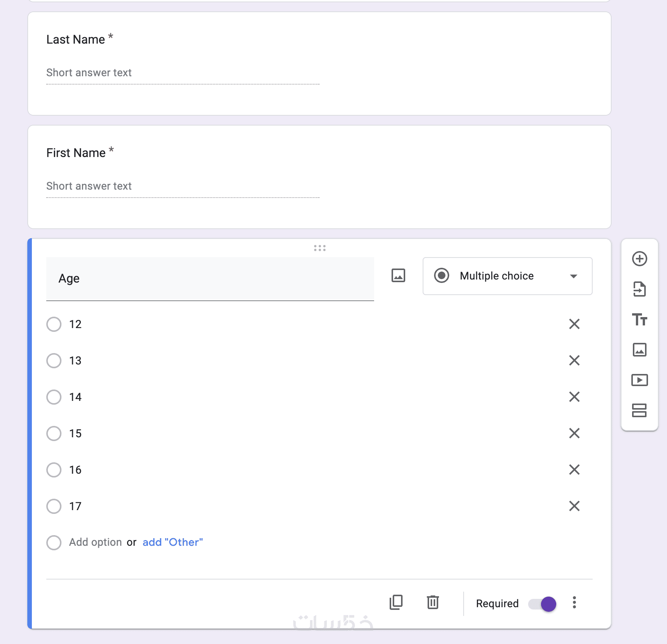Click the Import questions icon
Screen dimensions: 667x644
(x=639, y=289)
